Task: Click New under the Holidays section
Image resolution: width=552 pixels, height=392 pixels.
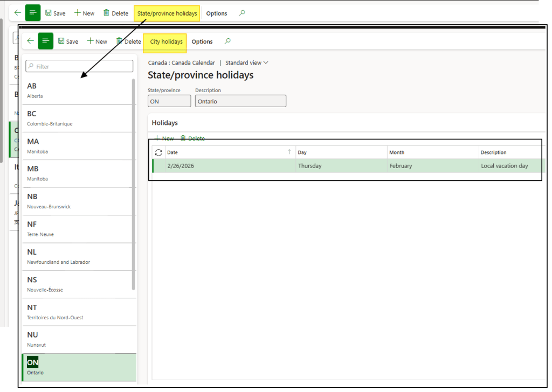Action: 164,138
